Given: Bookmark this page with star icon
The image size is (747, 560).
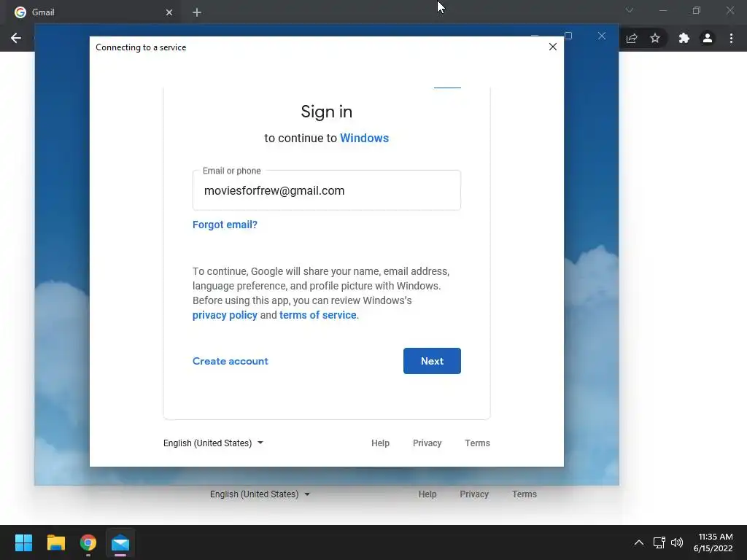Looking at the screenshot, I should pyautogui.click(x=655, y=38).
